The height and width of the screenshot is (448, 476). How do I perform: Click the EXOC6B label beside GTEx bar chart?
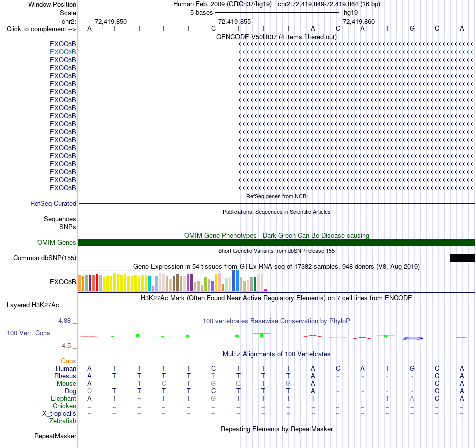(63, 282)
